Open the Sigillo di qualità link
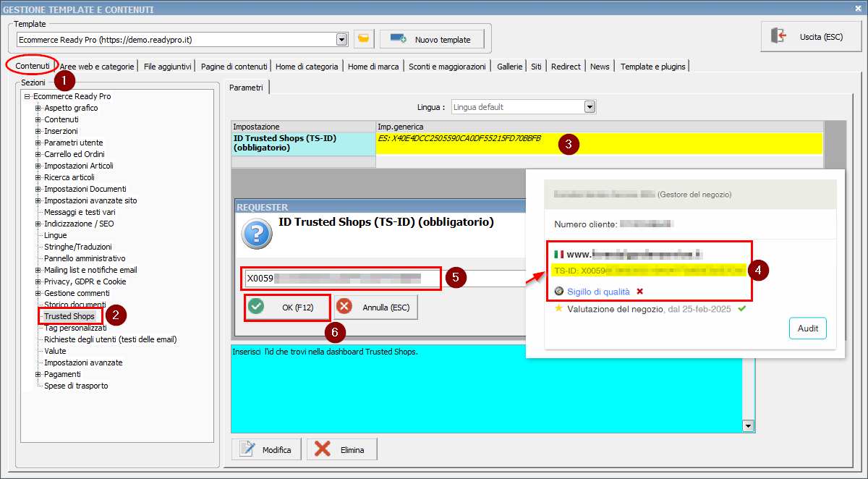The height and width of the screenshot is (479, 868). click(598, 292)
